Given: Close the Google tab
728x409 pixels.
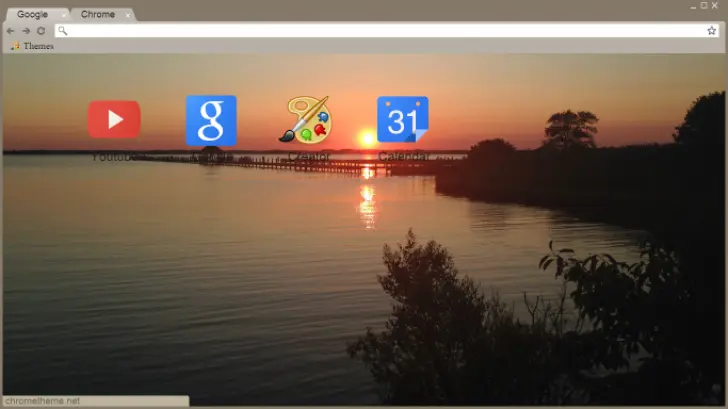Looking at the screenshot, I should click(x=64, y=15).
